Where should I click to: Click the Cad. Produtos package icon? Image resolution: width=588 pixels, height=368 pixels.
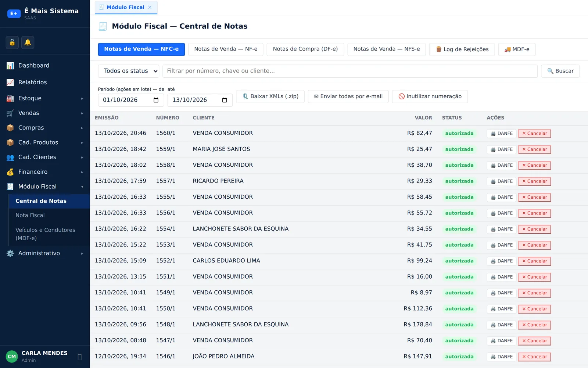point(10,142)
